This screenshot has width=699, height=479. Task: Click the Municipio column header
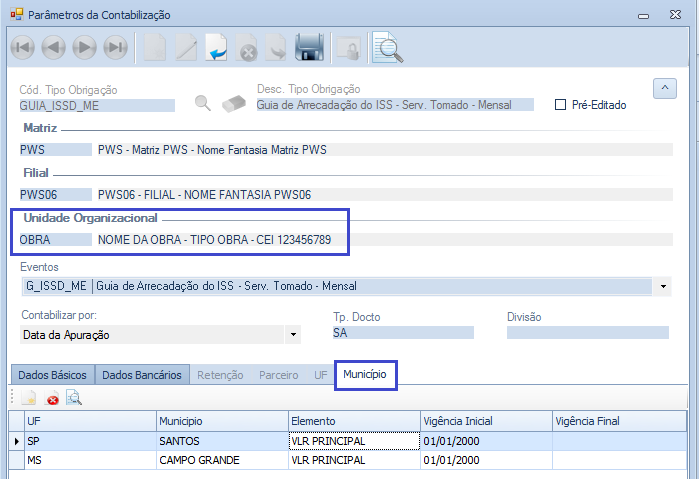coord(222,421)
